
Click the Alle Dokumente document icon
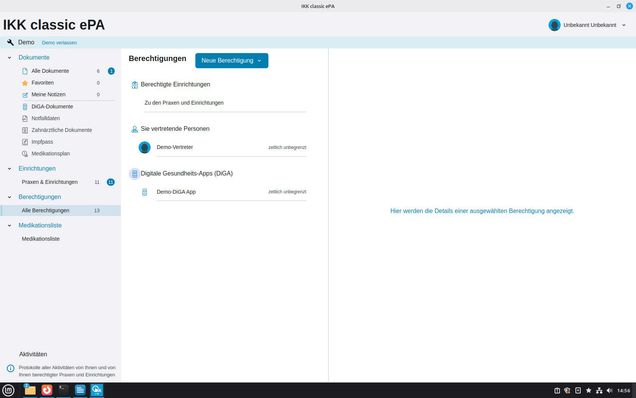(x=25, y=71)
